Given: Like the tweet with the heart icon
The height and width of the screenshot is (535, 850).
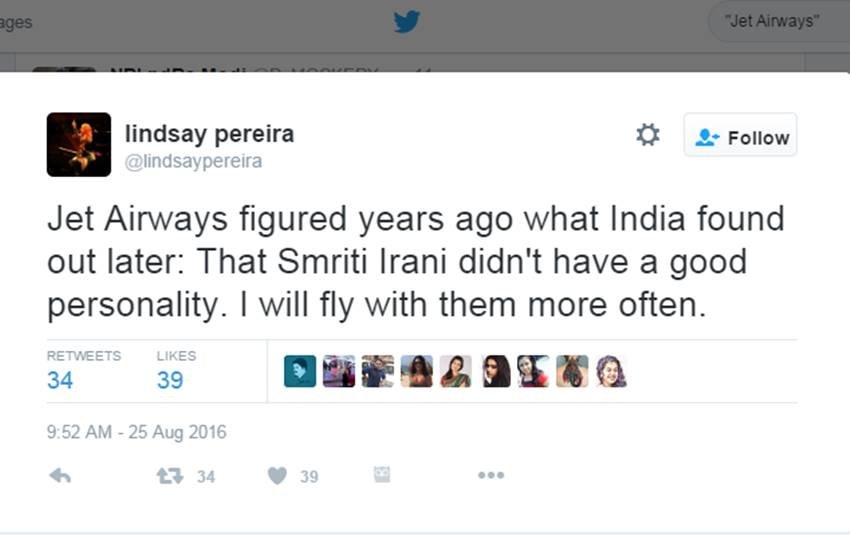Looking at the screenshot, I should pos(277,476).
